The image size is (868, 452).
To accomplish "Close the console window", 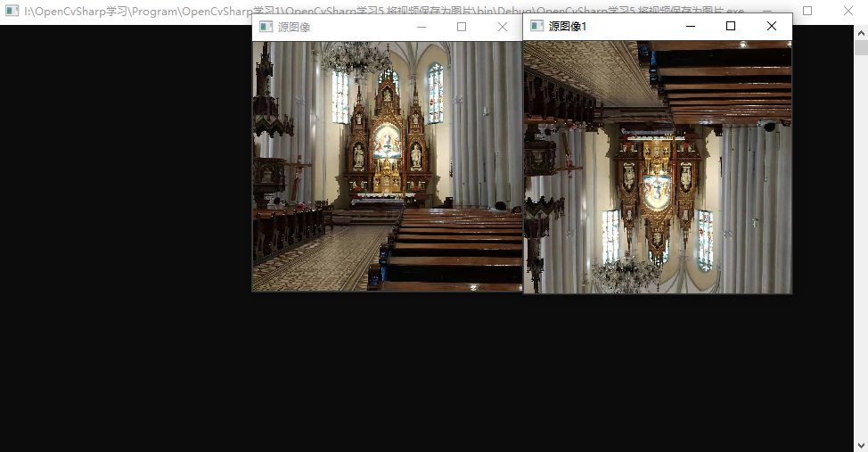I will (x=848, y=11).
